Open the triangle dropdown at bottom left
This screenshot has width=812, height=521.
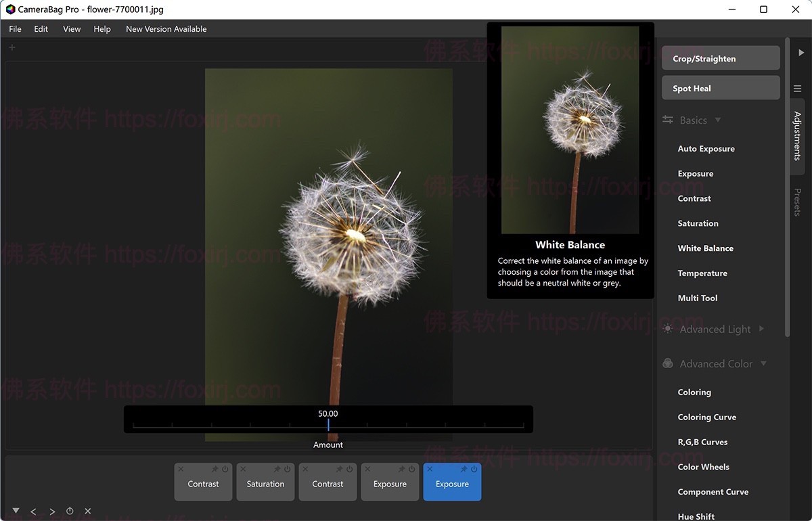[15, 512]
